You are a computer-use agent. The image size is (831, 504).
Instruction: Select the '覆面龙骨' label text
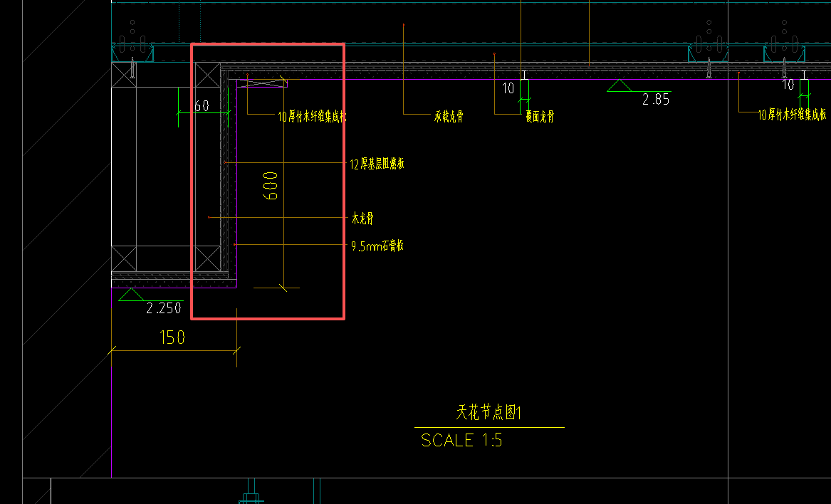tap(540, 116)
